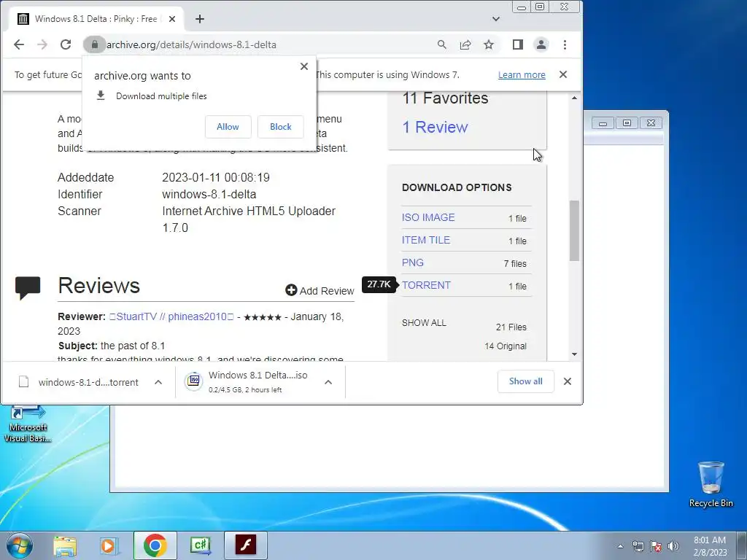Click the Action Center flag icon
The width and height of the screenshot is (747, 560).
click(x=656, y=546)
